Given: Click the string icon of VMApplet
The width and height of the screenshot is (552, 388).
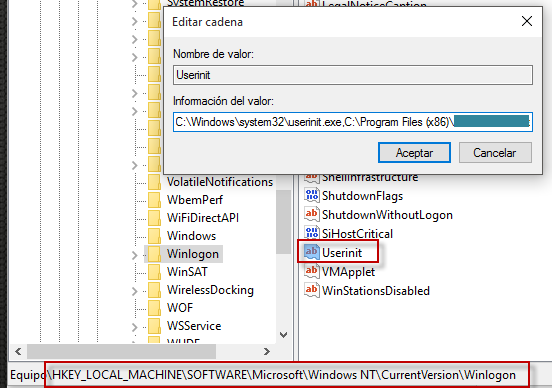Looking at the screenshot, I should [x=312, y=271].
